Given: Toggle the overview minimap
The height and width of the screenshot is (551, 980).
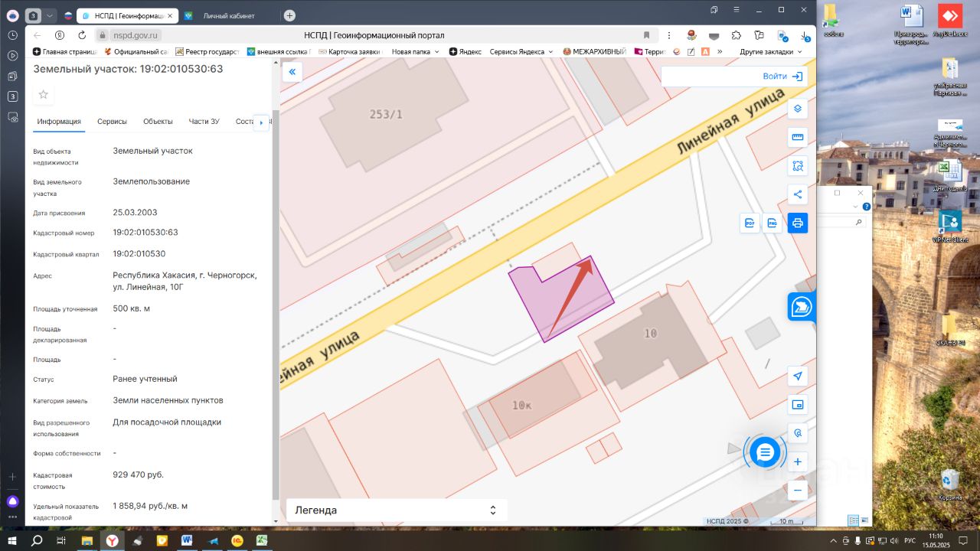Looking at the screenshot, I should click(x=798, y=405).
